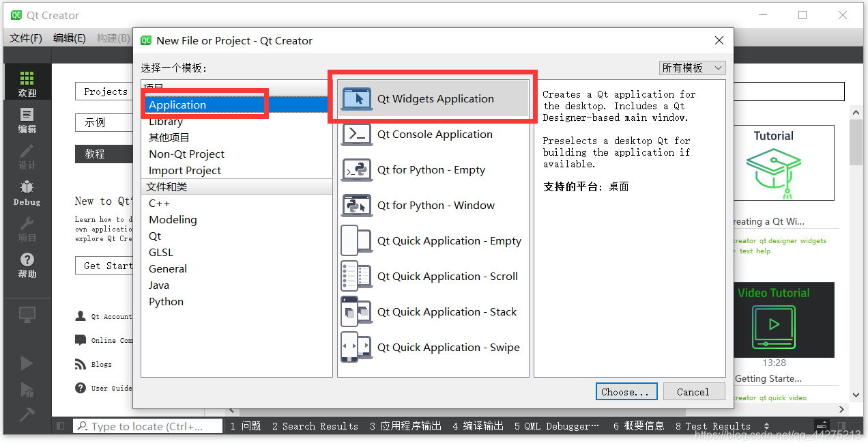Viewport: 868px width, 448px height.
Task: Click the Get Started button
Action: (x=104, y=266)
